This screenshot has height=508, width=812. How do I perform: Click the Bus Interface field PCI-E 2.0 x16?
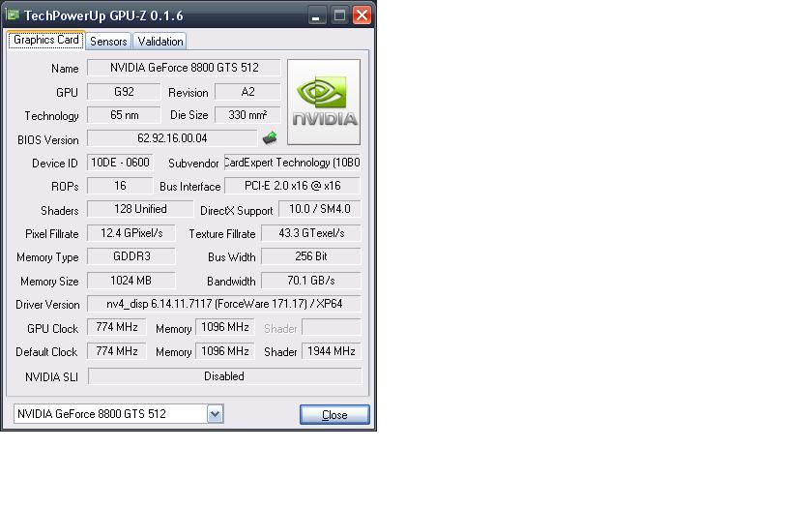pos(292,186)
